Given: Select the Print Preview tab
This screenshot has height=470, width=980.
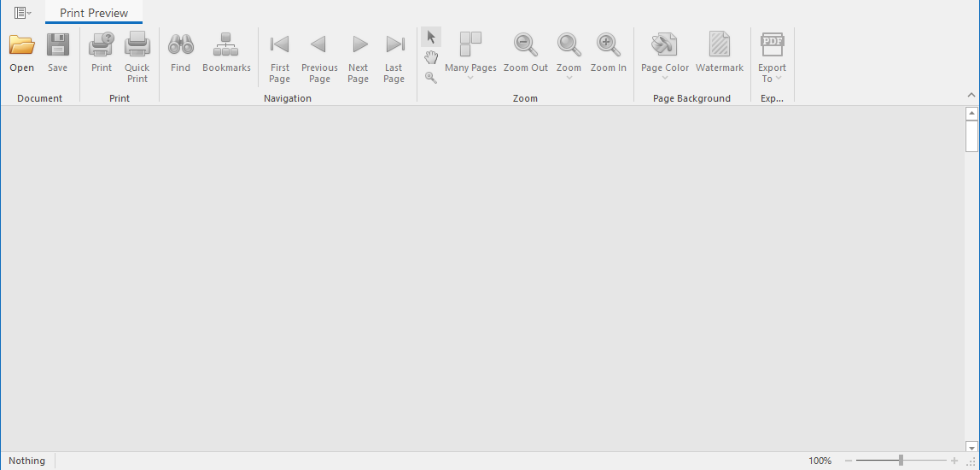Looking at the screenshot, I should click(94, 13).
